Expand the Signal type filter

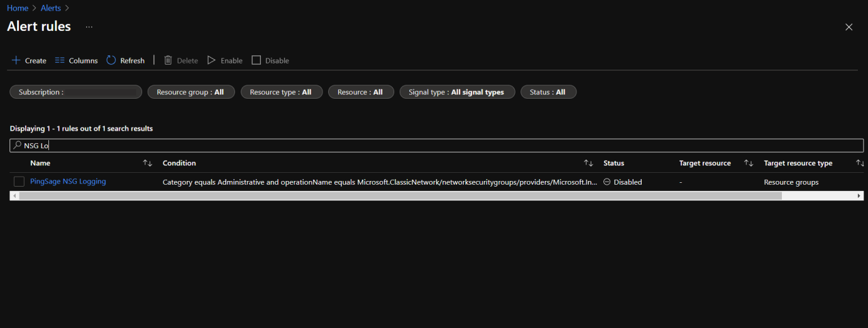tap(456, 92)
